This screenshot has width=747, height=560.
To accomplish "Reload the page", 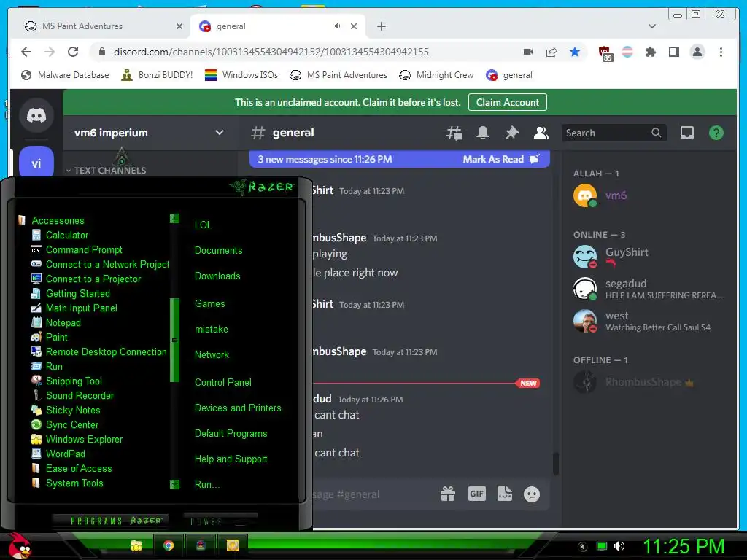I will click(73, 52).
